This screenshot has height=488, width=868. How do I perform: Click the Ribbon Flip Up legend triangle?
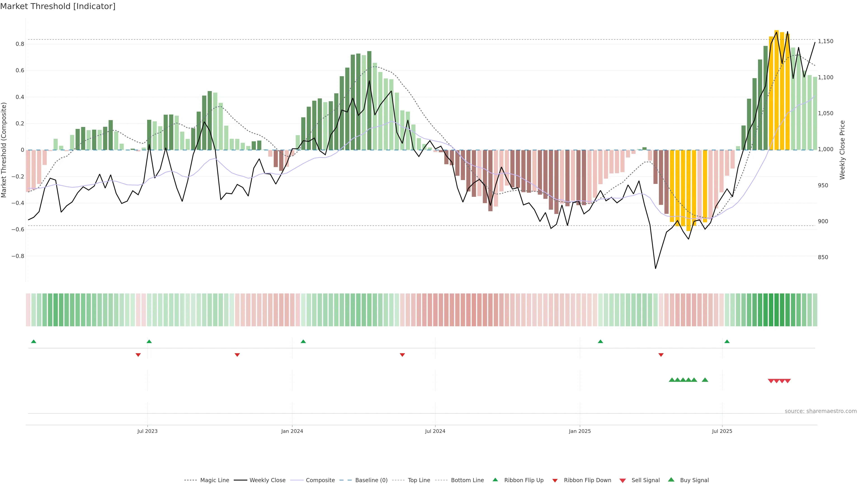point(495,480)
